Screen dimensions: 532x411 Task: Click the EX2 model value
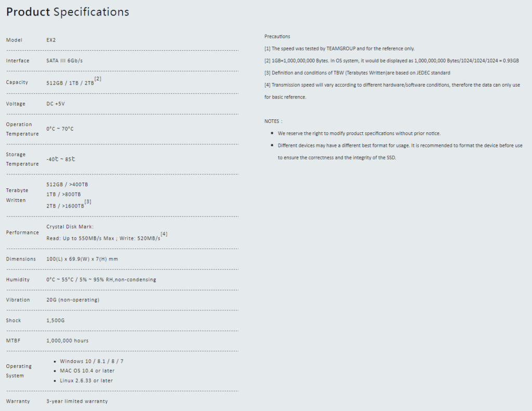[x=51, y=40]
